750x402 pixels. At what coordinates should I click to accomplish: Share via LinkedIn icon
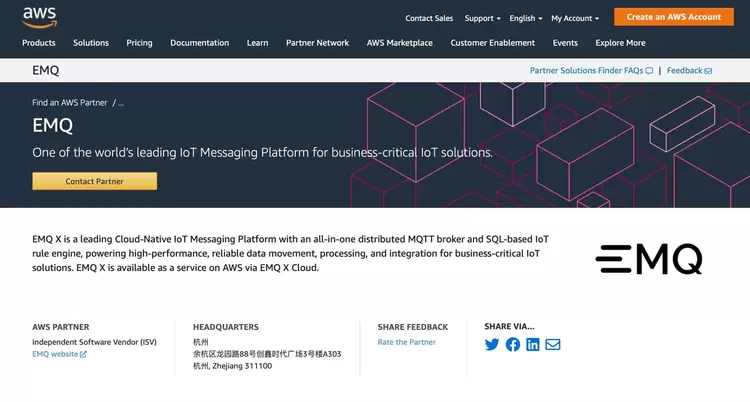(533, 345)
